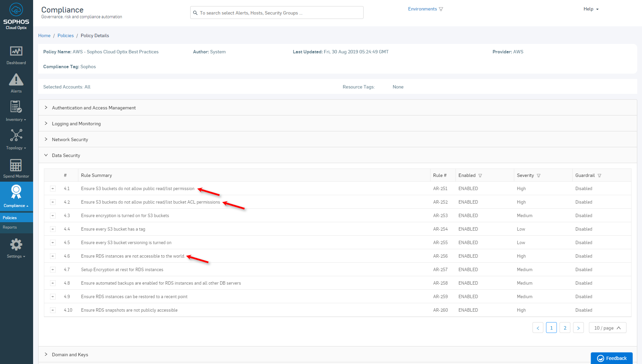Open the Inventory clipboard icon
Screen dimensions: 642x364
[x=16, y=107]
